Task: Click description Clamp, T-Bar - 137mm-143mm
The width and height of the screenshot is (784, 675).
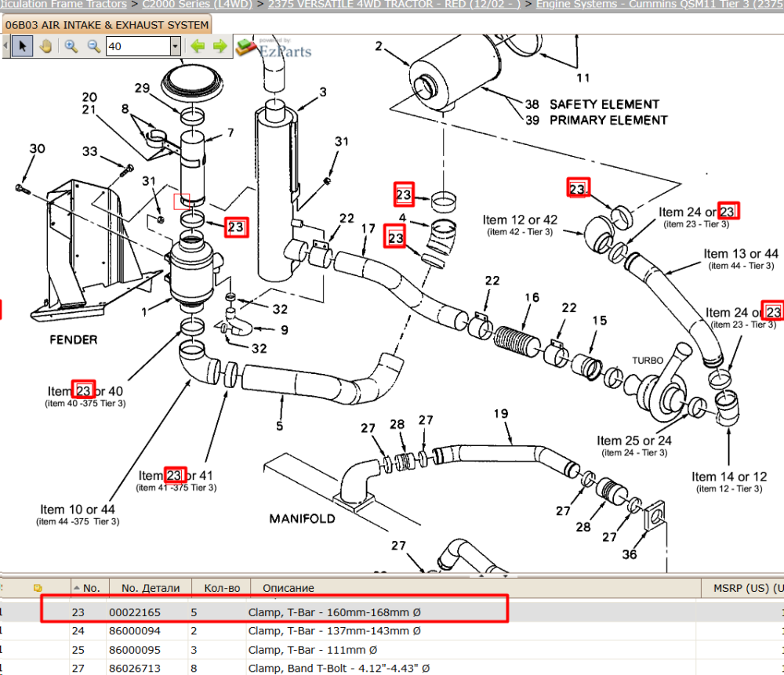Action: tap(335, 631)
